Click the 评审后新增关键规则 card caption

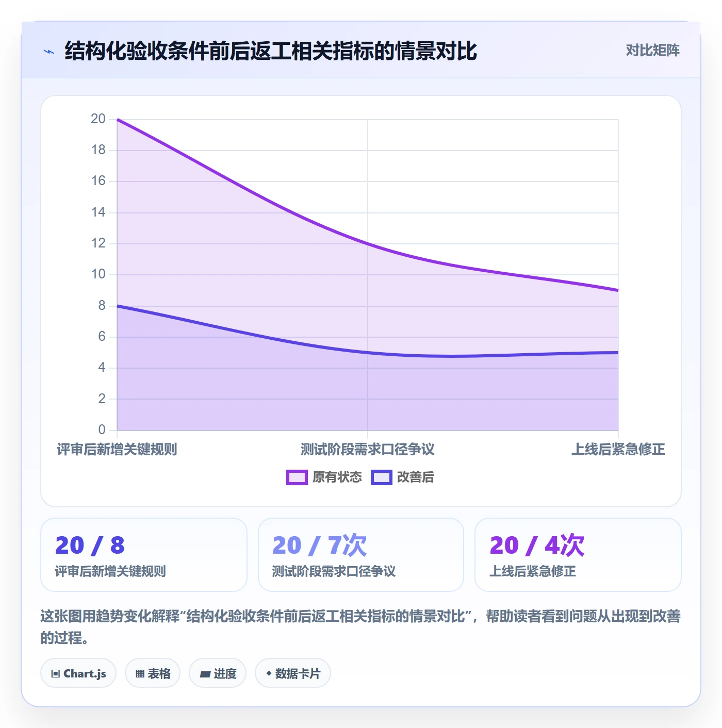pyautogui.click(x=110, y=571)
